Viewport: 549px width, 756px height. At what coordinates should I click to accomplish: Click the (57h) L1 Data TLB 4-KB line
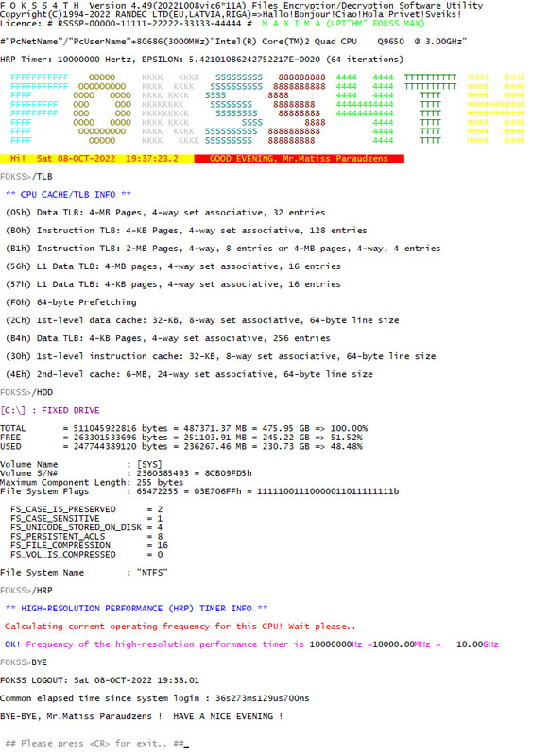(x=173, y=284)
